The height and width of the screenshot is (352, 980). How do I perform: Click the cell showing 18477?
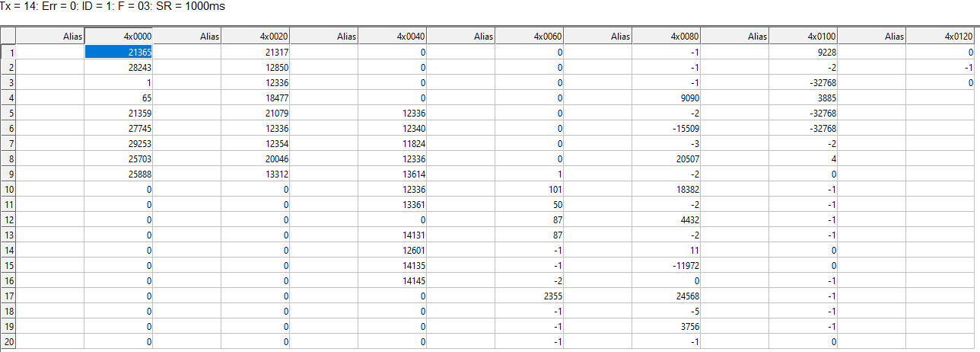[x=256, y=98]
